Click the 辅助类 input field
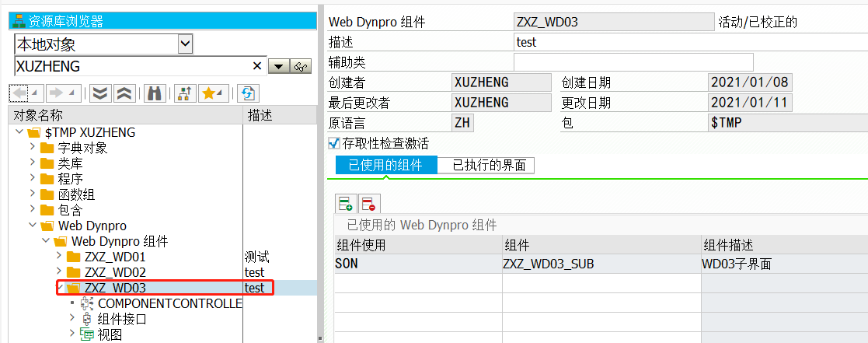This screenshot has height=343, width=868. [x=634, y=62]
